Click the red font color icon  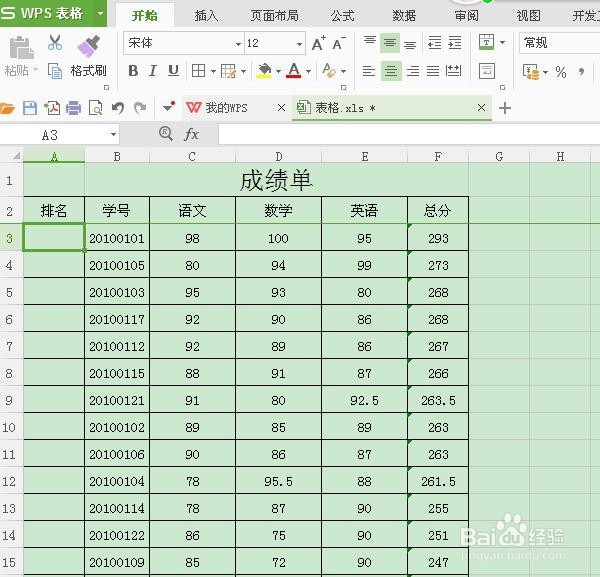pos(293,71)
